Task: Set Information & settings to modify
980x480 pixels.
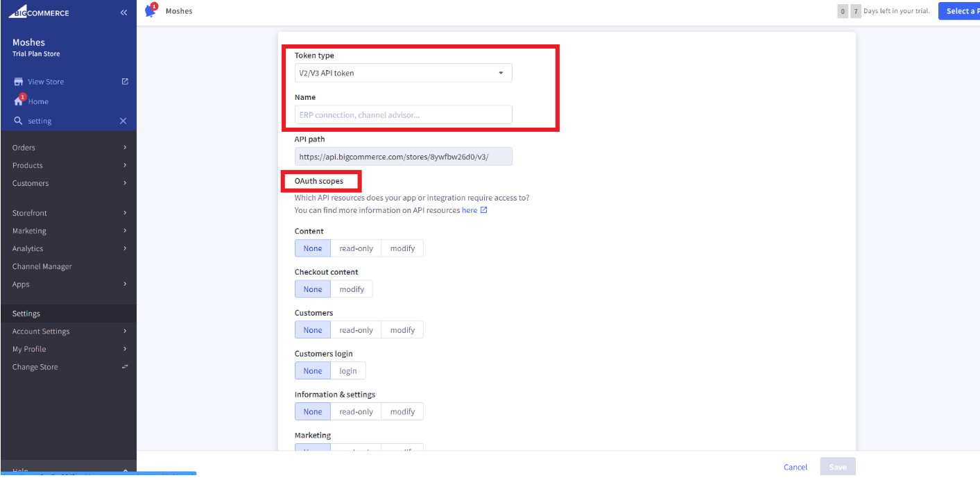Action: (x=402, y=412)
